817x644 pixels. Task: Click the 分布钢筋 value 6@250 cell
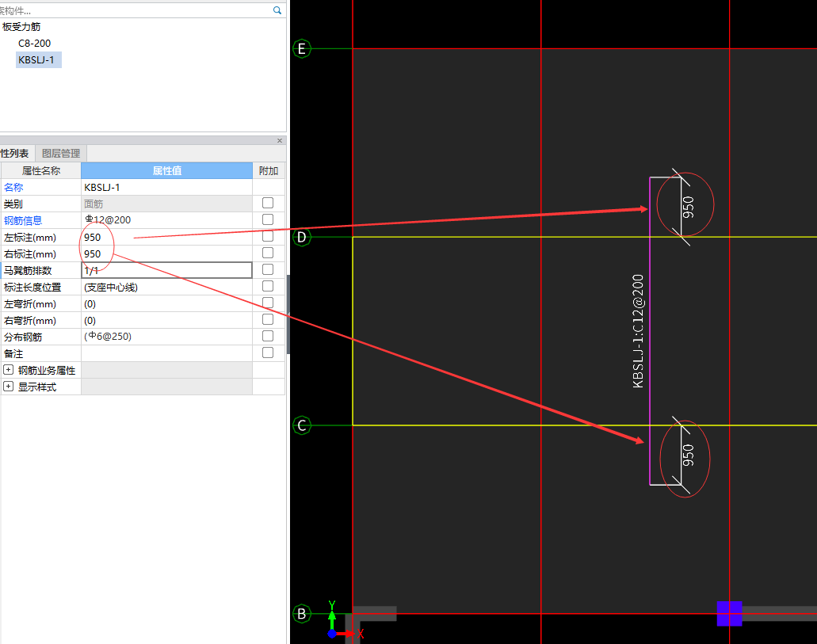click(166, 337)
